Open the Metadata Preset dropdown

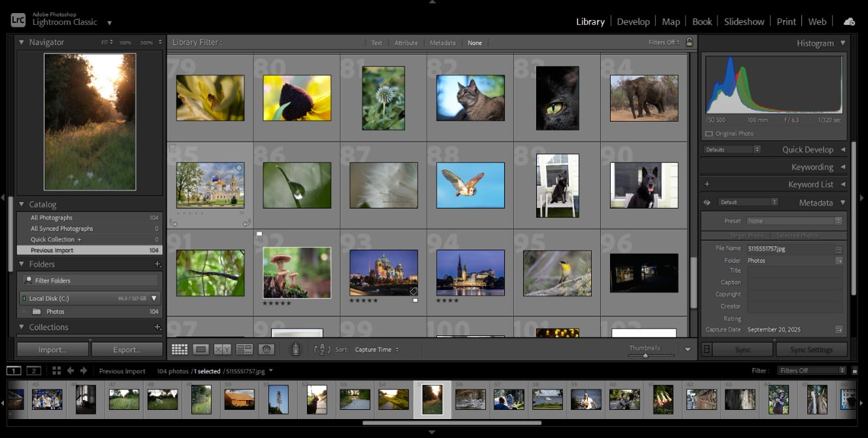(794, 221)
